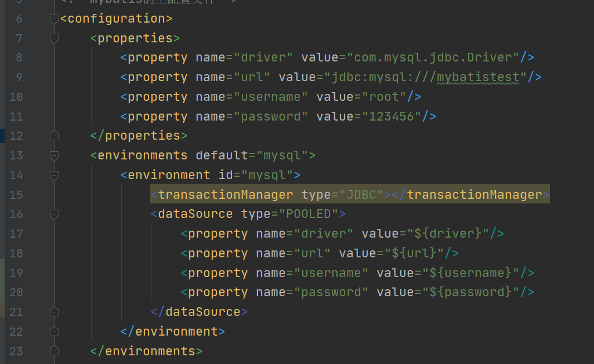Click the closing transactionManager tag on line 15
The height and width of the screenshot is (364, 594).
tap(470, 195)
